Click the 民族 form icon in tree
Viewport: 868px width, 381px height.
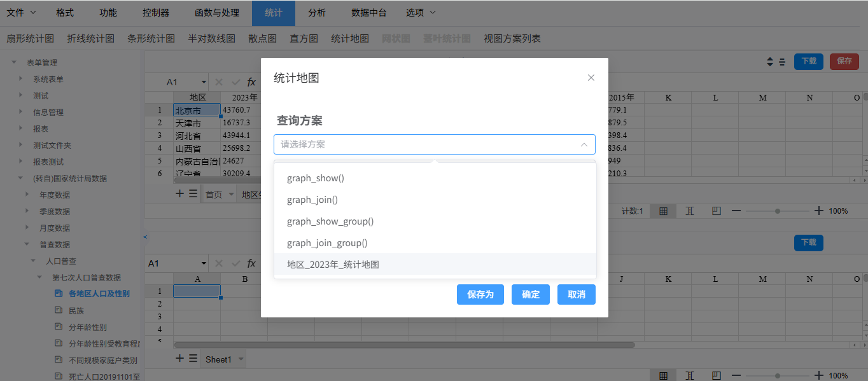point(59,310)
